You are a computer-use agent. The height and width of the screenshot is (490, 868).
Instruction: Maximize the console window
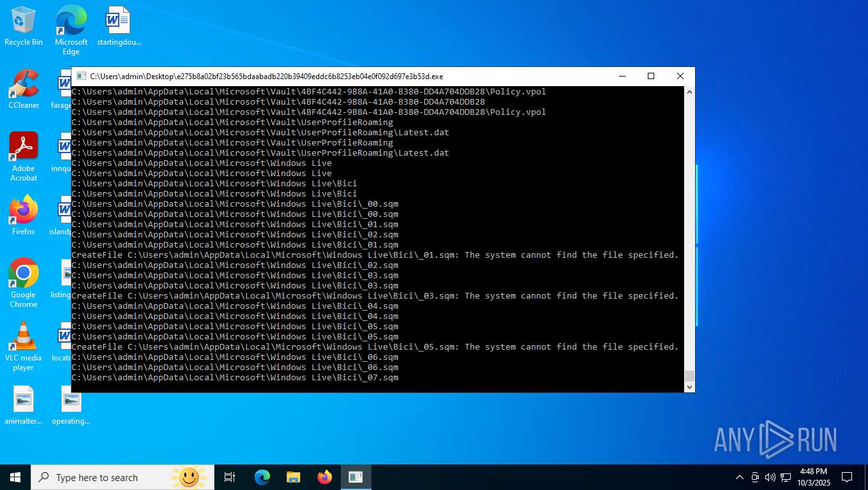(x=651, y=76)
